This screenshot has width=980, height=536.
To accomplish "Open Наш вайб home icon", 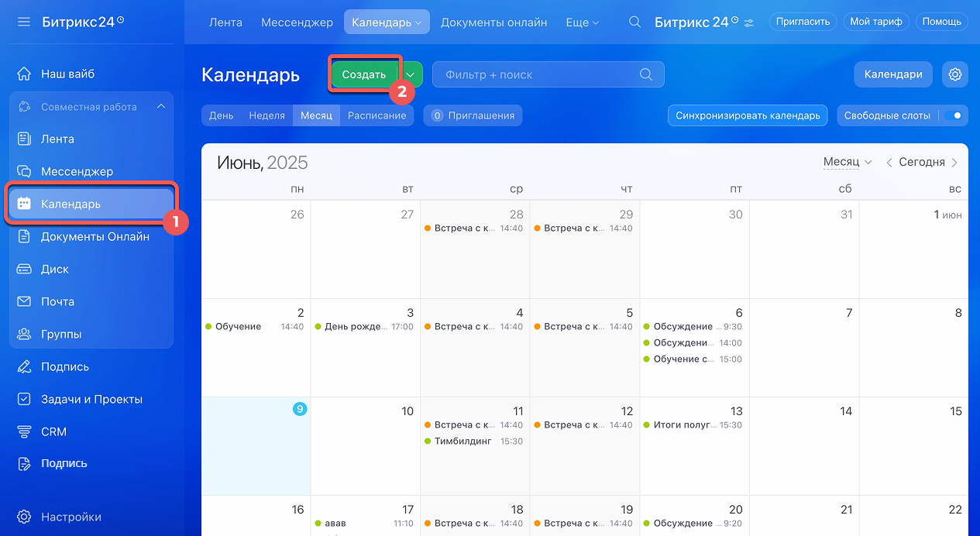I will click(24, 74).
